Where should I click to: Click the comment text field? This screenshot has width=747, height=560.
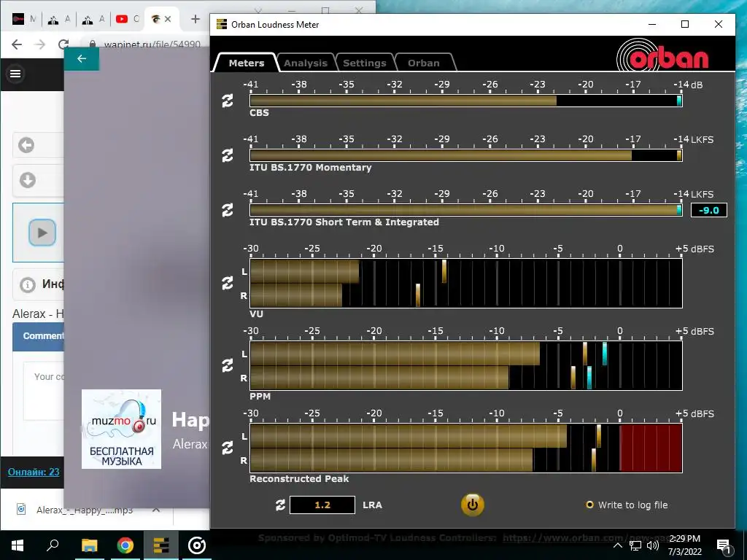coord(44,391)
